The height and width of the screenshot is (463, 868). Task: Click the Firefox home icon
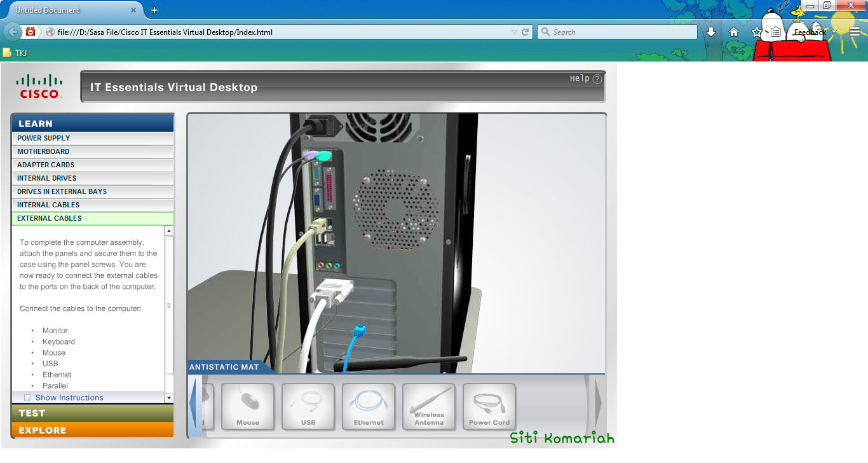point(734,31)
